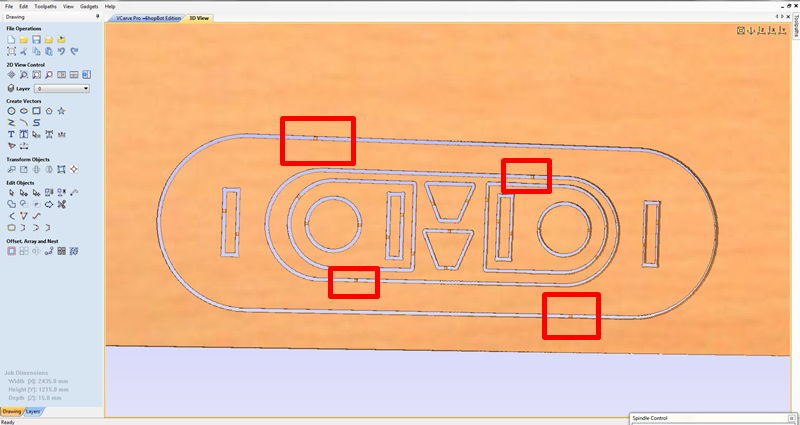Cut the selected objects

tap(23, 51)
